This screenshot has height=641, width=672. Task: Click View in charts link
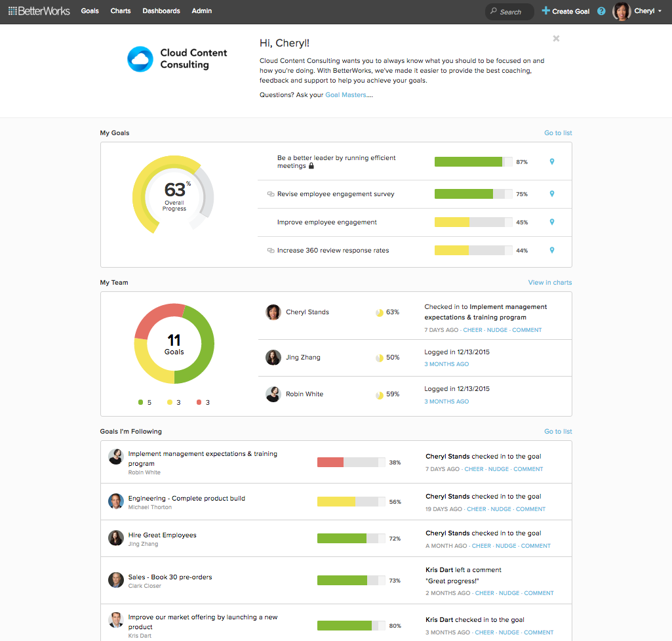[x=550, y=283]
